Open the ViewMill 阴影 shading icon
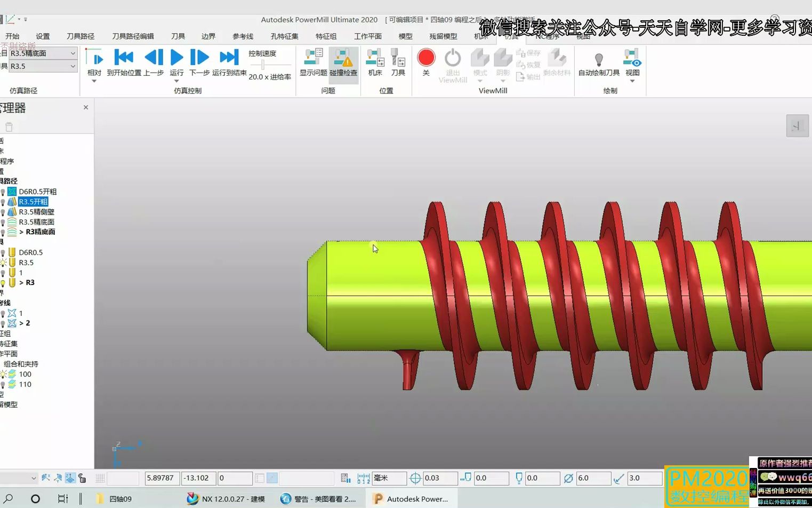 [x=503, y=57]
